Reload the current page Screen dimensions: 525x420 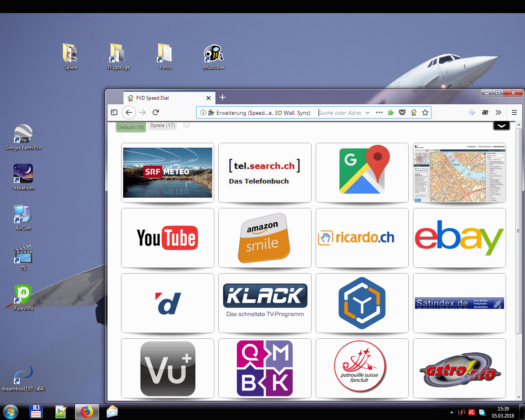coord(156,112)
